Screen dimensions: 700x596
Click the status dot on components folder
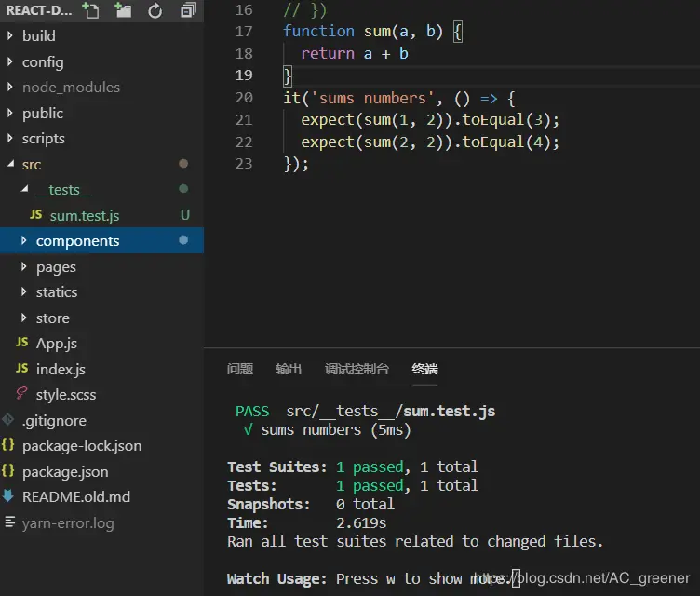coord(183,240)
